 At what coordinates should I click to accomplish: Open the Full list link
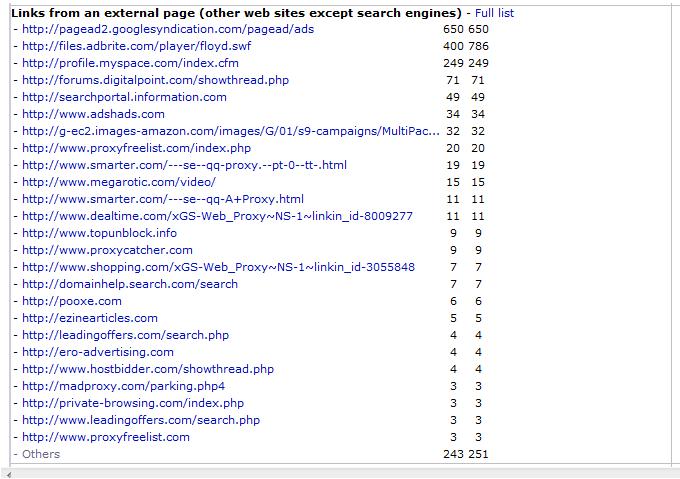(494, 13)
